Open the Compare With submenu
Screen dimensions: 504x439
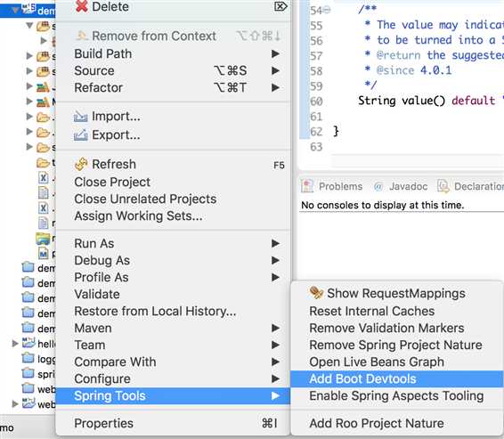pyautogui.click(x=174, y=362)
